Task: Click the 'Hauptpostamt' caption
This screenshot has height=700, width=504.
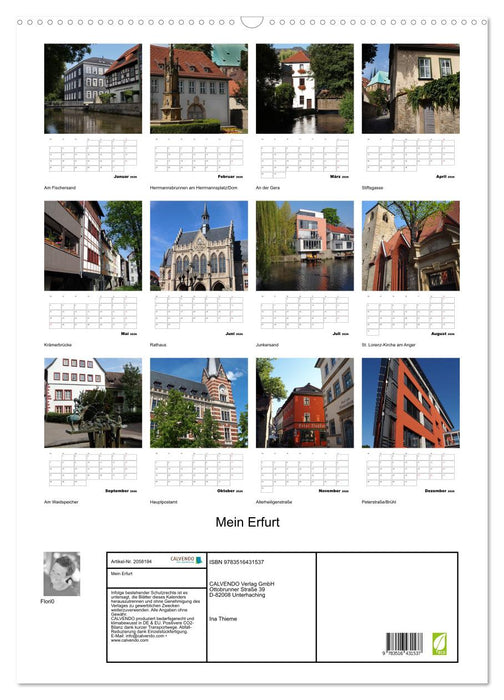Action: pyautogui.click(x=163, y=502)
